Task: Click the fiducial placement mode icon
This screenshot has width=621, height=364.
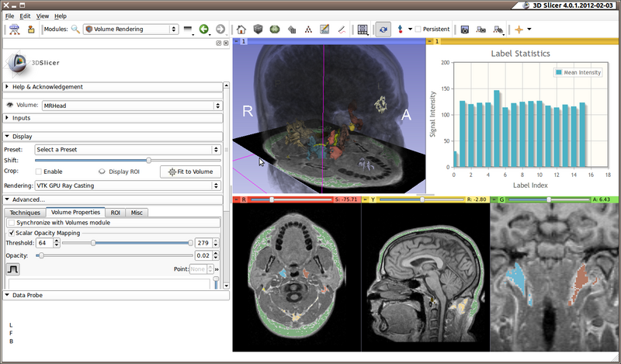Action: click(x=400, y=29)
